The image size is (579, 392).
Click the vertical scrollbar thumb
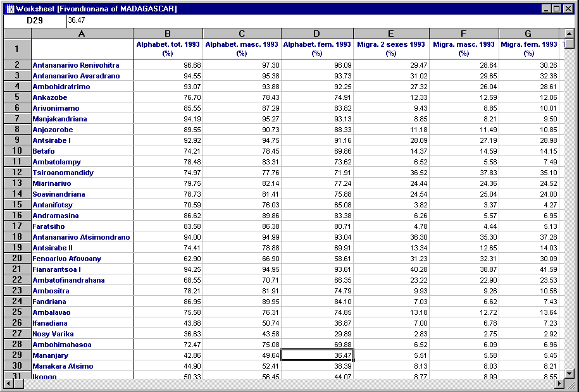pos(569,43)
